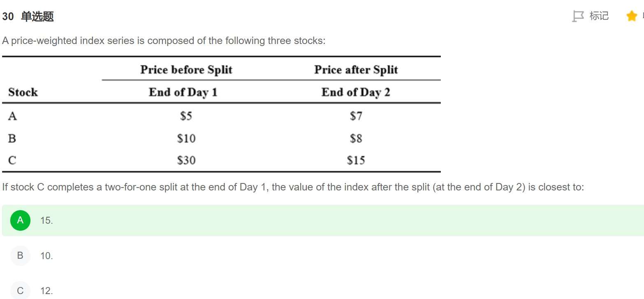Click the $15 price cell in the table
The image size is (644, 299).
click(x=356, y=160)
